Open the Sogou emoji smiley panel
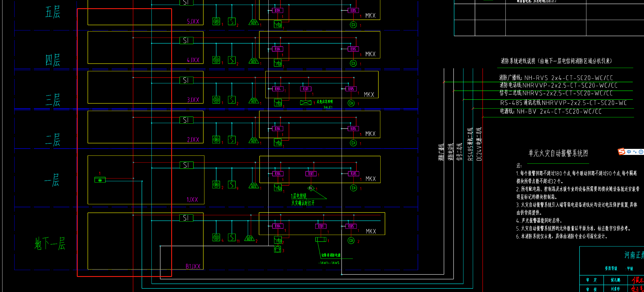 pyautogui.click(x=641, y=152)
